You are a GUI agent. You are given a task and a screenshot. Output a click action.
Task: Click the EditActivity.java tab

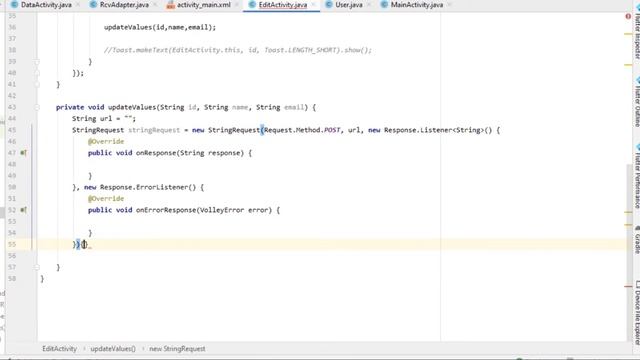[282, 5]
